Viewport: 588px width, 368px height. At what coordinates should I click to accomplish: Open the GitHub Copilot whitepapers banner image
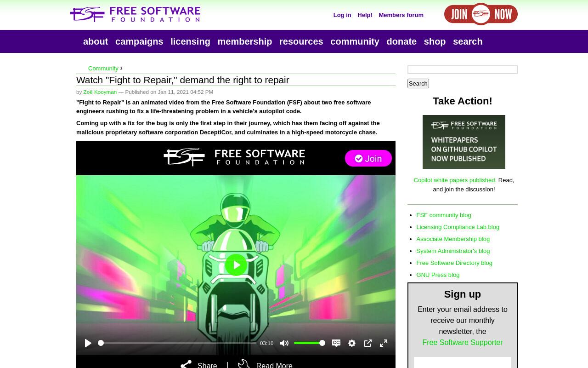[x=464, y=142]
